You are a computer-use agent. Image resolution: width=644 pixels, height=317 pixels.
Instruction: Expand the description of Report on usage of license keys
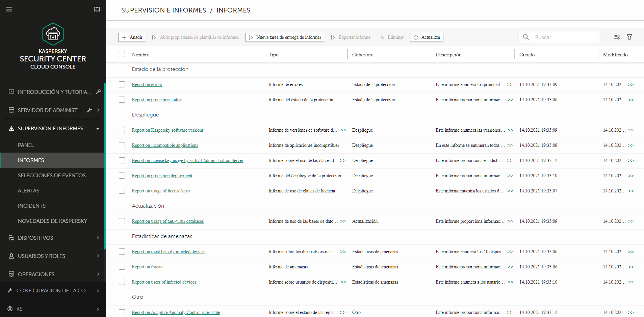pyautogui.click(x=510, y=191)
